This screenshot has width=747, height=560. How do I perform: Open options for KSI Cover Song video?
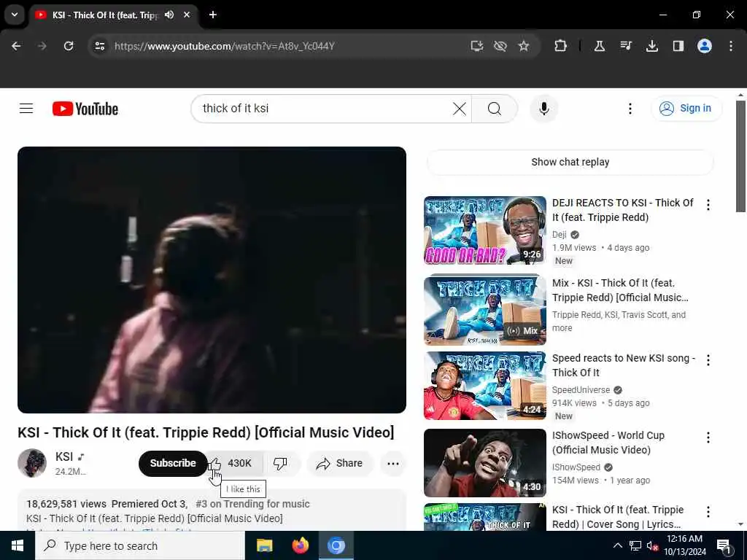click(x=708, y=512)
